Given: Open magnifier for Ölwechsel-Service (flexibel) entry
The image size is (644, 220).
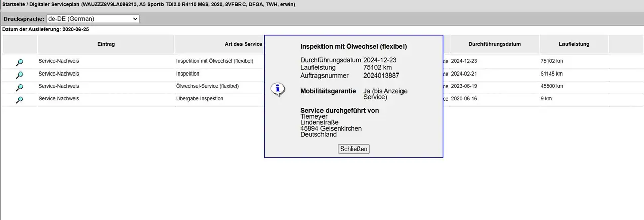Looking at the screenshot, I should pyautogui.click(x=19, y=88).
